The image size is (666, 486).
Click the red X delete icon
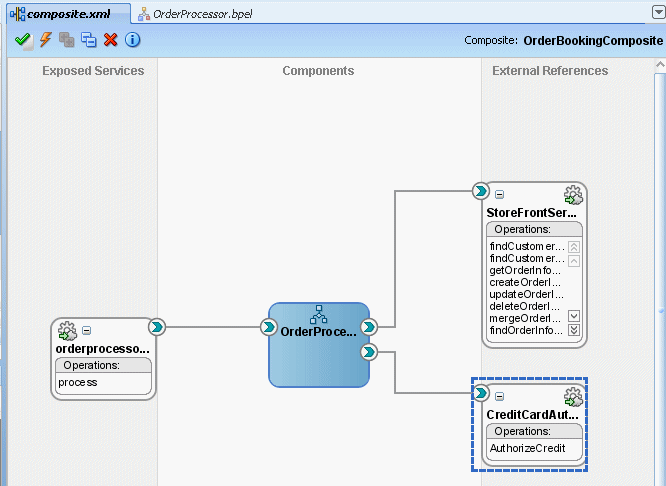click(x=110, y=40)
